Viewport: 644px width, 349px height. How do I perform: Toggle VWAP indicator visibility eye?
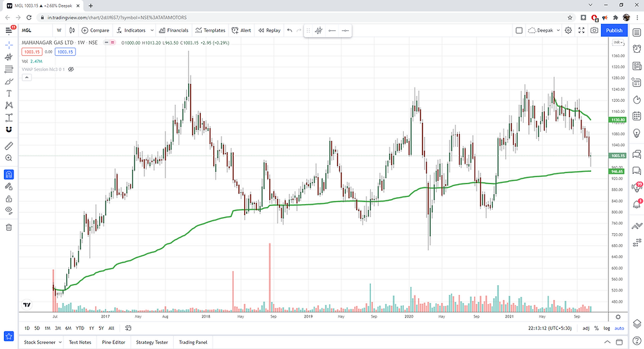tap(71, 70)
